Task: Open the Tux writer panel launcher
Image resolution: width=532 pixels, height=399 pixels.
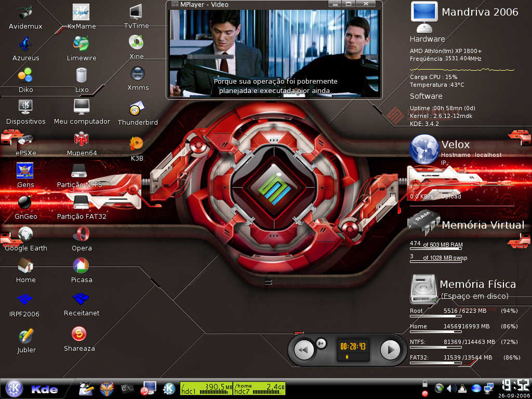Action: click(86, 389)
